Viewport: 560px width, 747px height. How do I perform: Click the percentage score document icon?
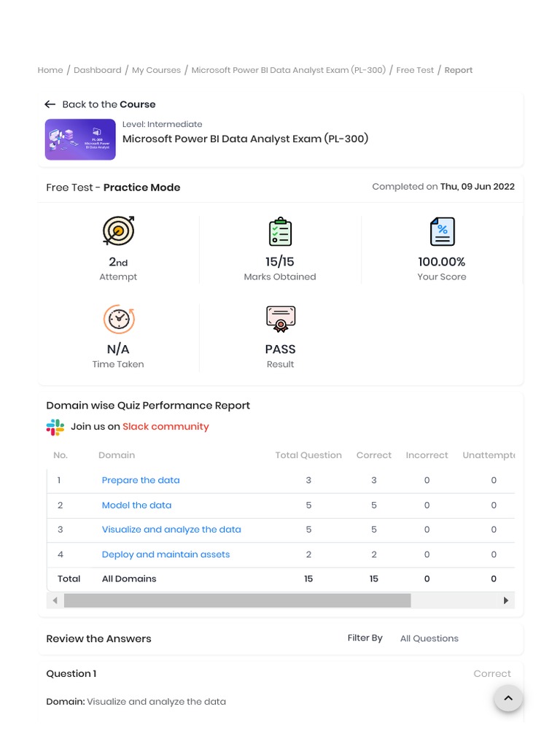[x=442, y=232]
